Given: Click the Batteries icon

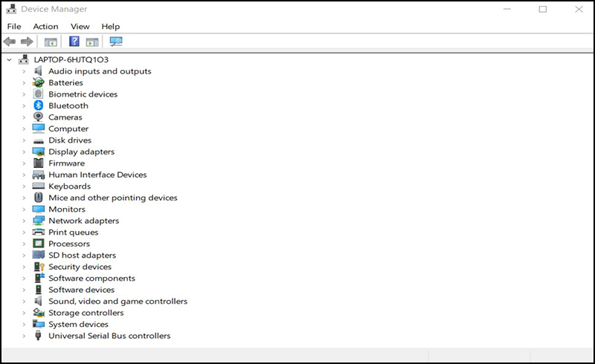Looking at the screenshot, I should 39,82.
